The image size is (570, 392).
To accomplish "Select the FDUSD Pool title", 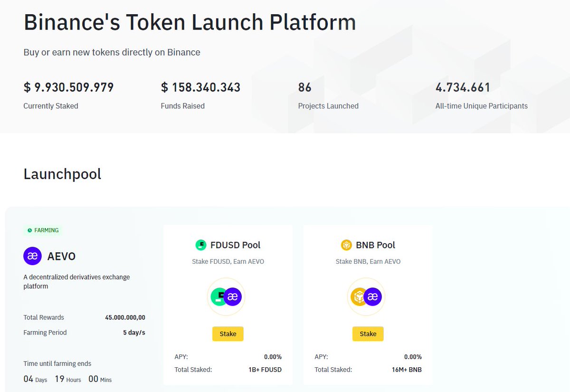I will click(x=236, y=245).
